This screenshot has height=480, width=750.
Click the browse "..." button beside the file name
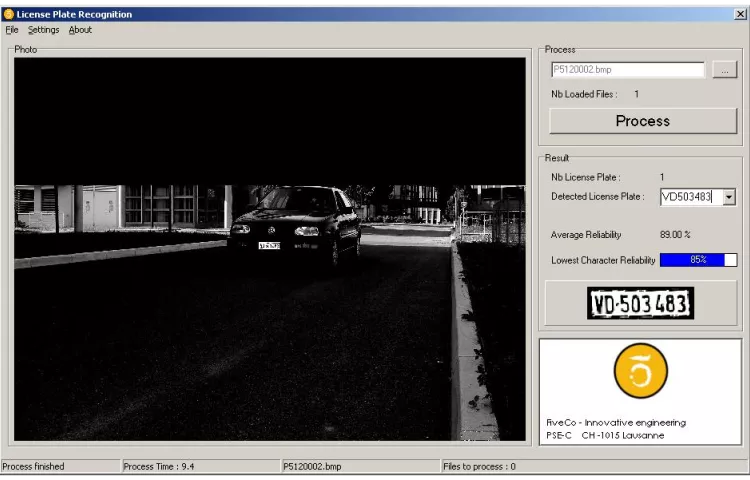click(725, 70)
